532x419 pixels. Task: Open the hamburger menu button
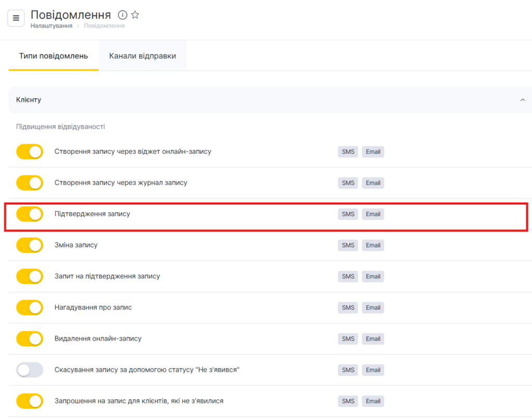pyautogui.click(x=16, y=18)
